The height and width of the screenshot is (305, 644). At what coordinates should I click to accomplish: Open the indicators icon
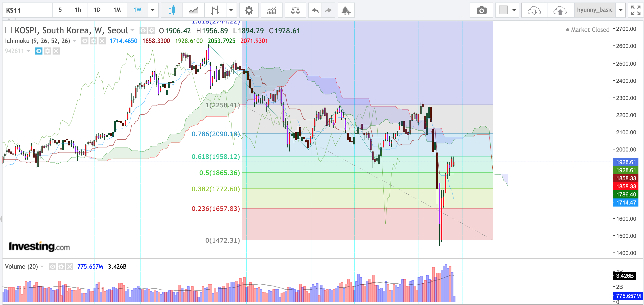[x=272, y=10]
